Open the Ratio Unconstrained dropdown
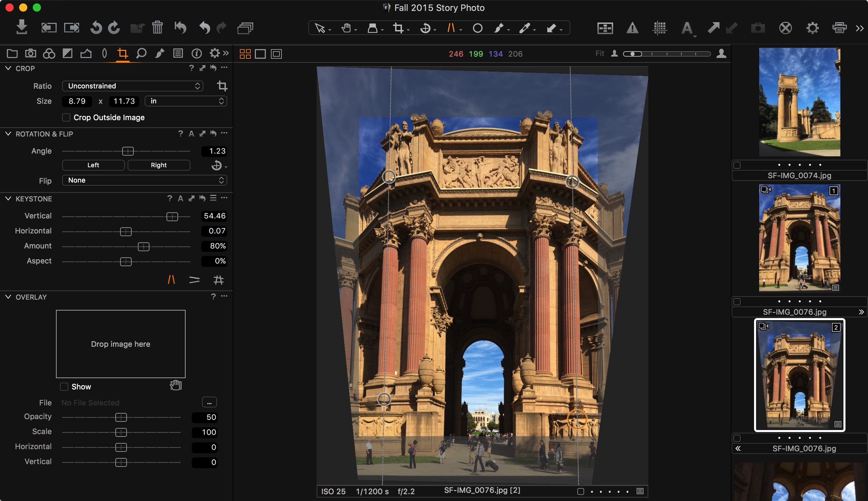Image resolution: width=868 pixels, height=501 pixels. click(x=132, y=86)
